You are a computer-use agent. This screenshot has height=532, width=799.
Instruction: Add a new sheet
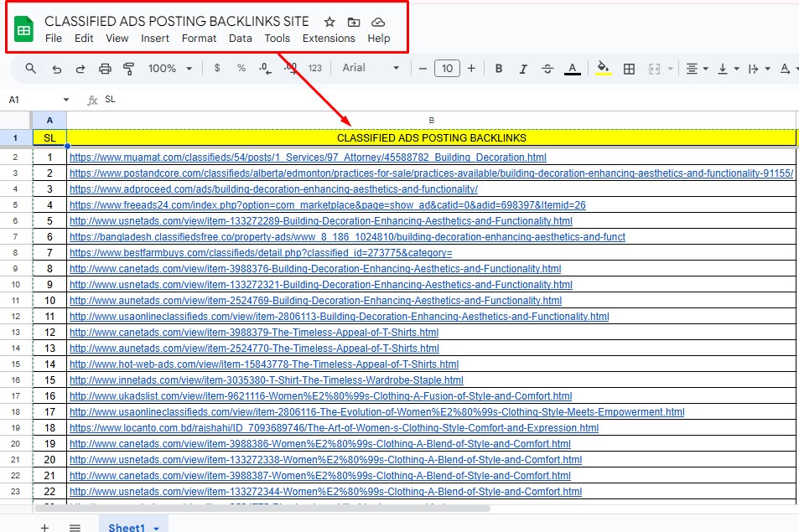point(44,526)
